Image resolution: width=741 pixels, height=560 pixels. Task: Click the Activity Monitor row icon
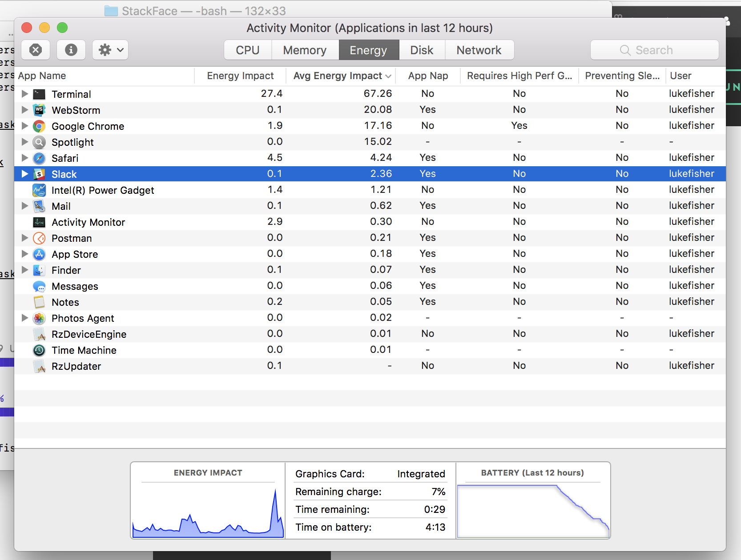(39, 222)
